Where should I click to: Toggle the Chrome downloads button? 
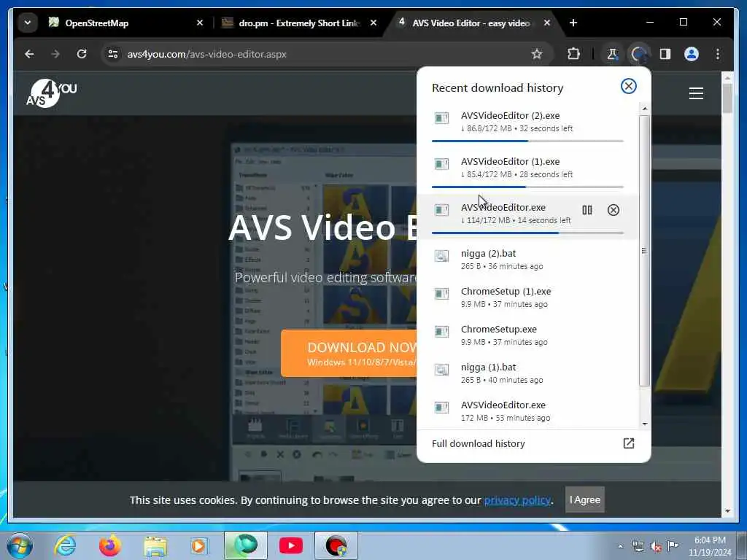click(638, 54)
